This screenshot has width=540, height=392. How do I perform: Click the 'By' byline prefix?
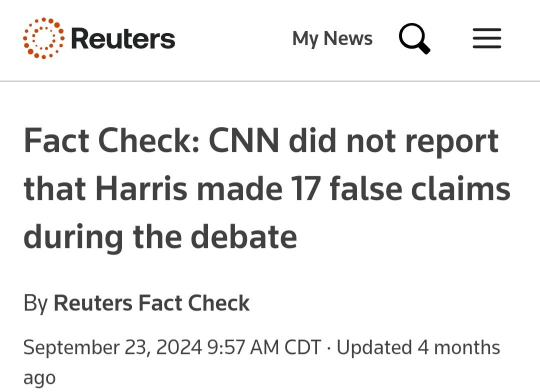point(35,304)
